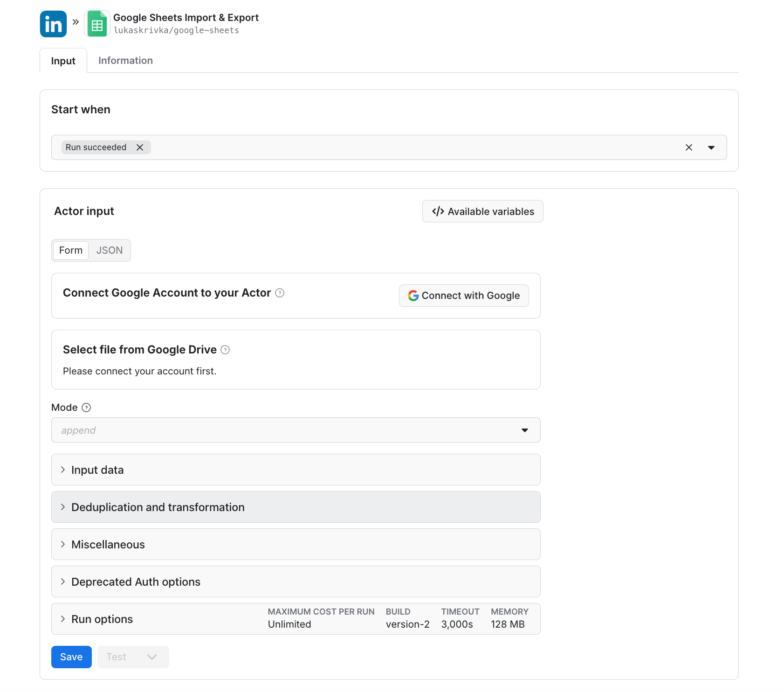Click the LinkedIn logo icon
Screen dimensions: 784x692
[53, 24]
